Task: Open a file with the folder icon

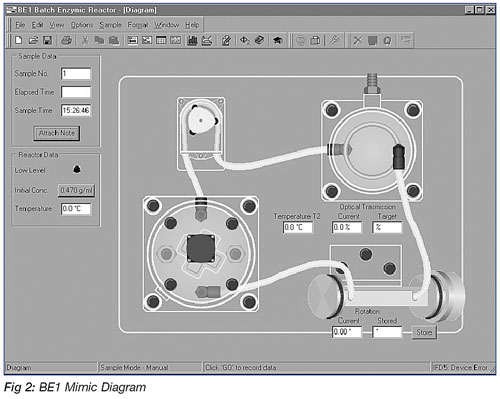Action: [x=33, y=40]
